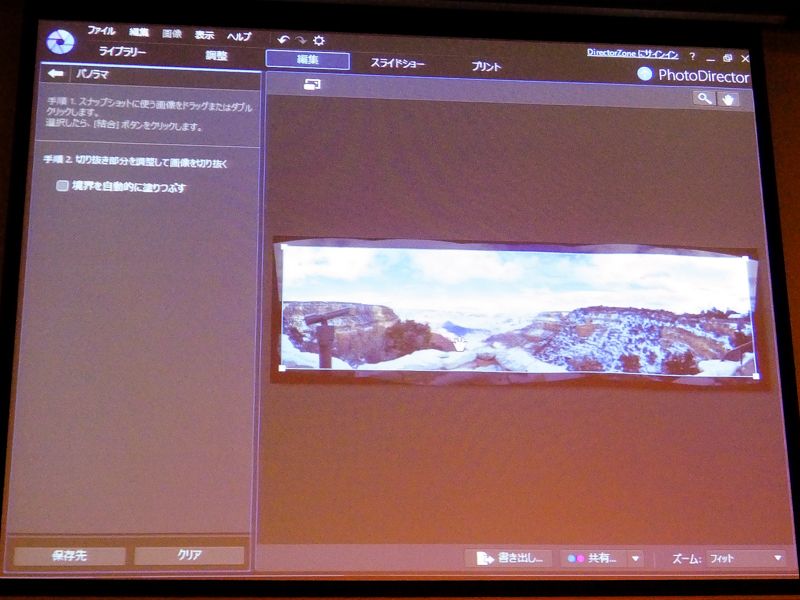Screen dimensions: 800x600
Task: Open the ヘルプ menu
Action: click(239, 36)
